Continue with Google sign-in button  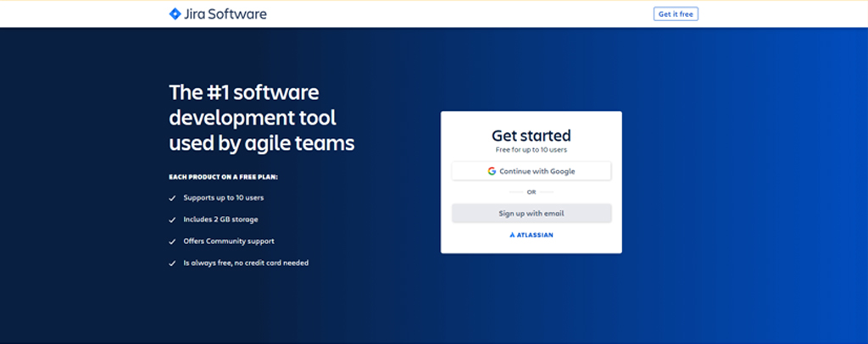(531, 171)
